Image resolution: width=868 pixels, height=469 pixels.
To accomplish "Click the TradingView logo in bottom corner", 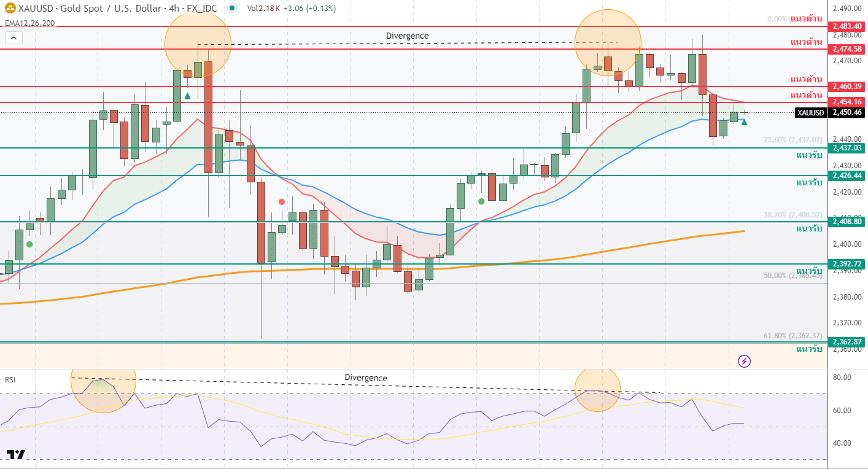I will (16, 455).
